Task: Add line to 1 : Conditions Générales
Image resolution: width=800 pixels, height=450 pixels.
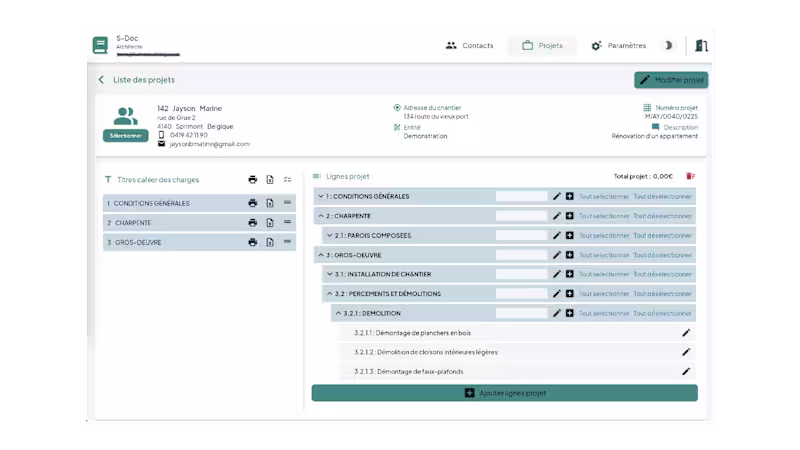Action: (569, 196)
